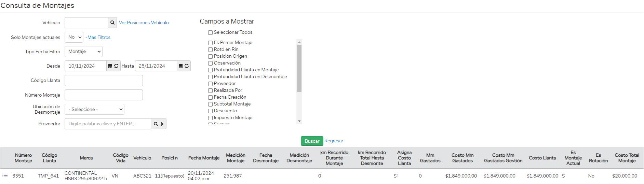Image resolution: width=644 pixels, height=184 pixels.
Task: Open the Solo Montajes actuales dropdown
Action: pyautogui.click(x=74, y=37)
